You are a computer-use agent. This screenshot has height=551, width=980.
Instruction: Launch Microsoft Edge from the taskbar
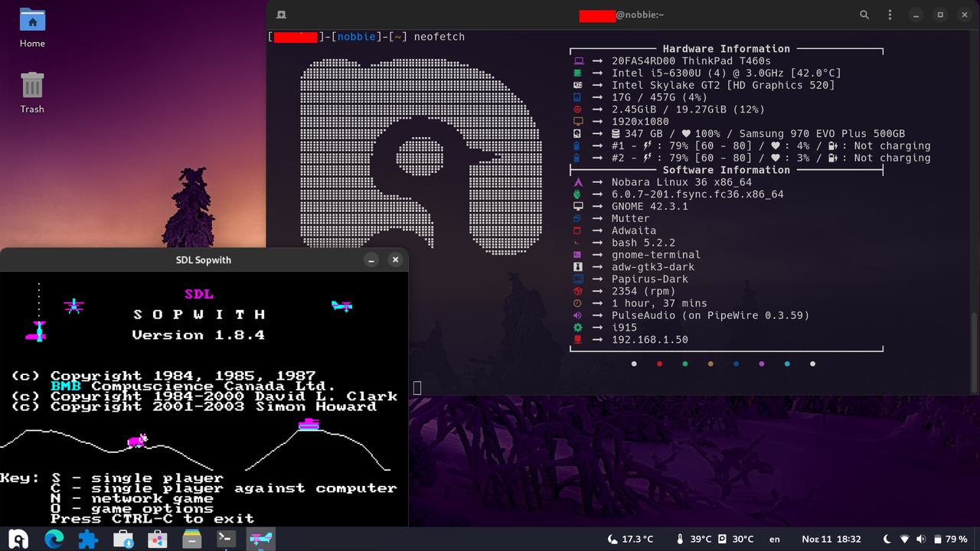54,540
